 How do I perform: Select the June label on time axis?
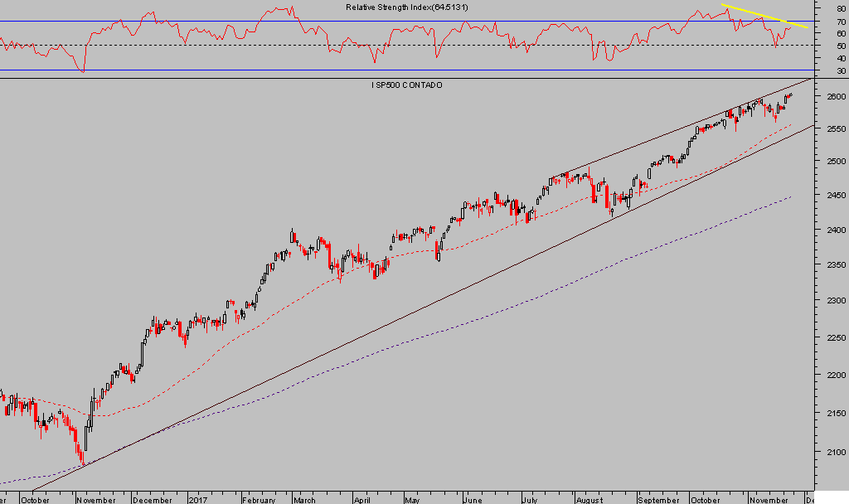pyautogui.click(x=473, y=500)
